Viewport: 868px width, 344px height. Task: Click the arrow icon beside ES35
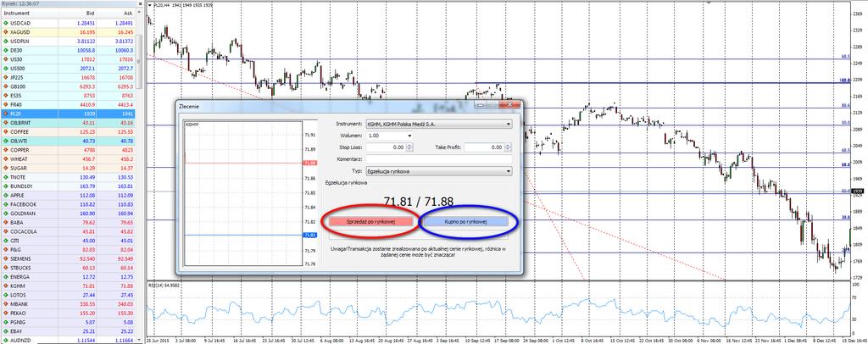tap(6, 96)
